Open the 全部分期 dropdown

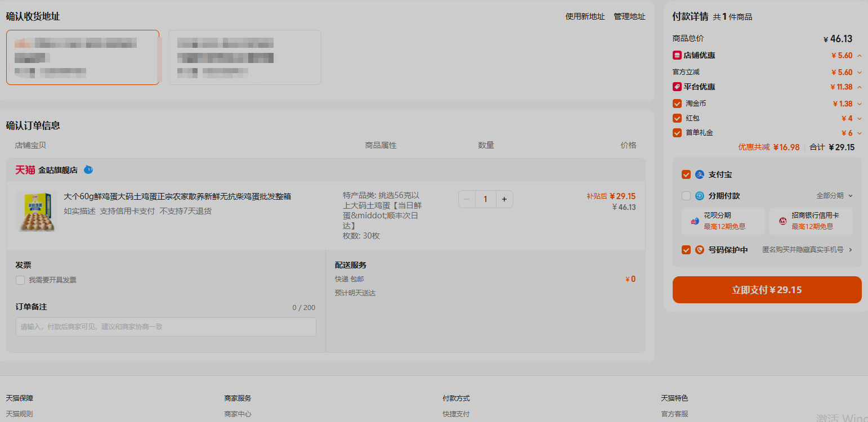click(x=835, y=196)
